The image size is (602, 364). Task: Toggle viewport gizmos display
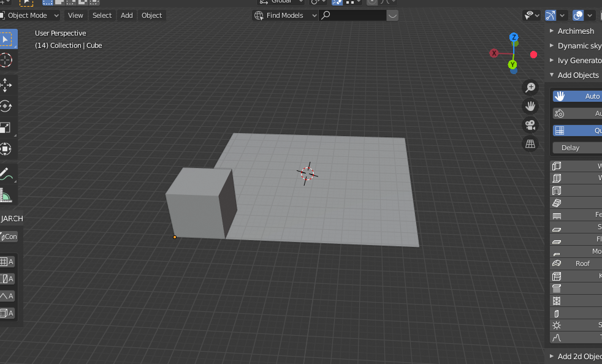pos(551,15)
